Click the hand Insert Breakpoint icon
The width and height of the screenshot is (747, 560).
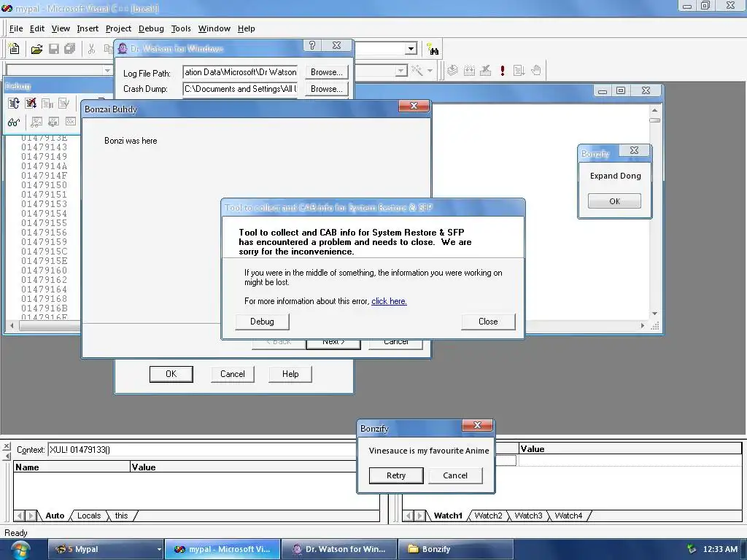[536, 71]
